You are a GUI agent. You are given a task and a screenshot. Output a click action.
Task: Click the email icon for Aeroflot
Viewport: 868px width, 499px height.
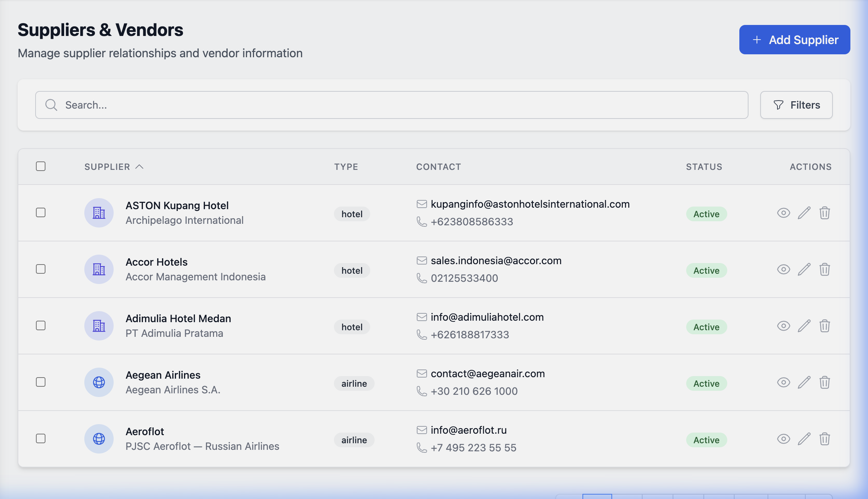[x=422, y=430]
